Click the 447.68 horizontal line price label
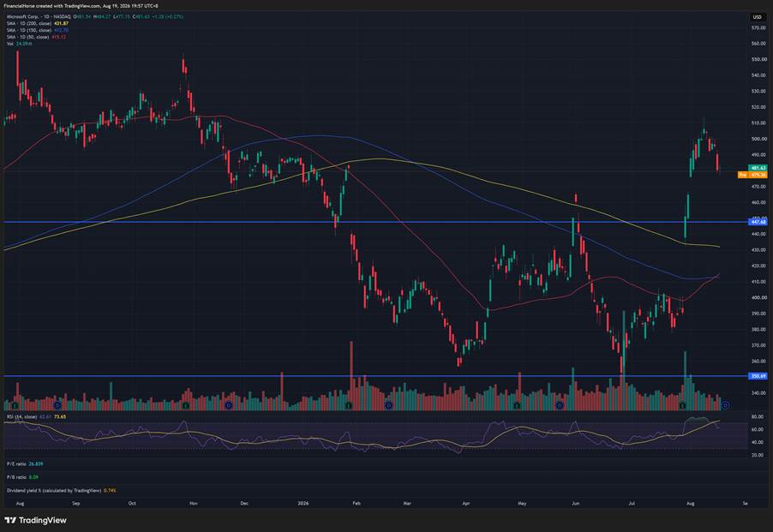This screenshot has height=532, width=773. pyautogui.click(x=758, y=222)
